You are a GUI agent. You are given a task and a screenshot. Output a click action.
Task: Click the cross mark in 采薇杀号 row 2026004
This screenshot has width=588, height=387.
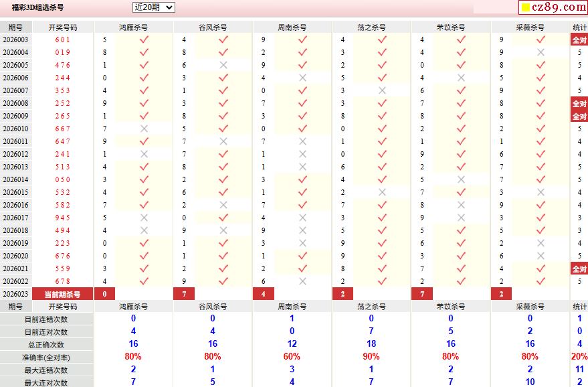(541, 52)
